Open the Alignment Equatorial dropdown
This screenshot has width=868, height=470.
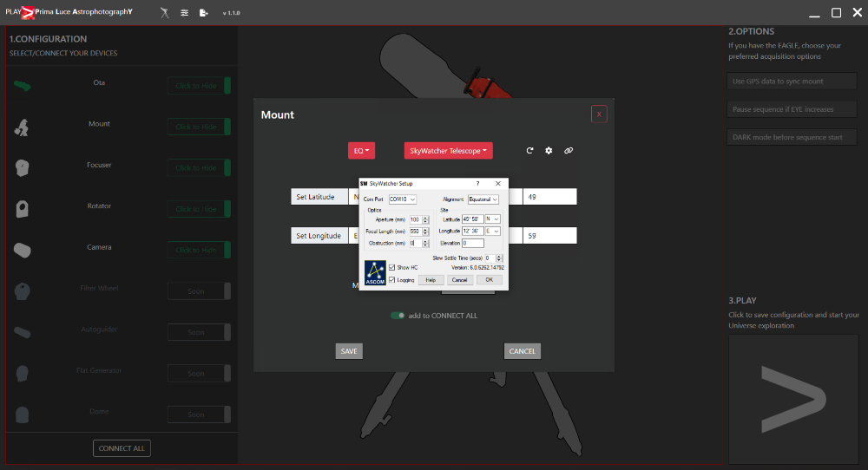point(483,199)
